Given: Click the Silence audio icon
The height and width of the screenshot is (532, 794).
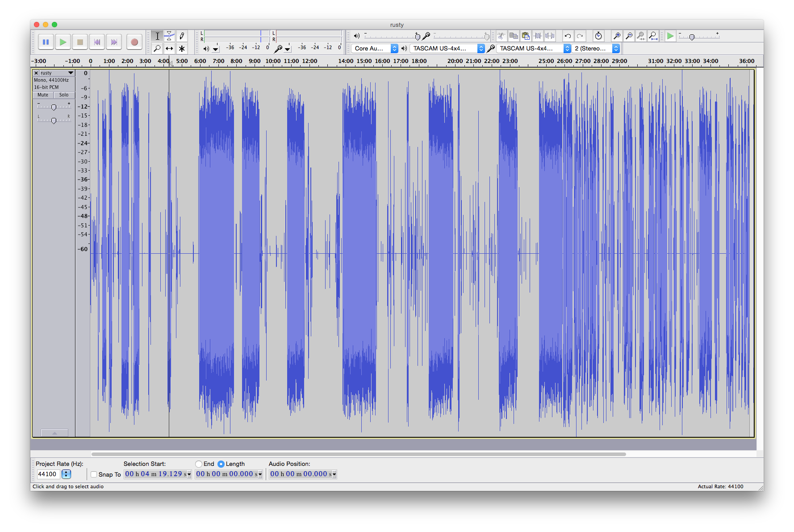Looking at the screenshot, I should 550,36.
